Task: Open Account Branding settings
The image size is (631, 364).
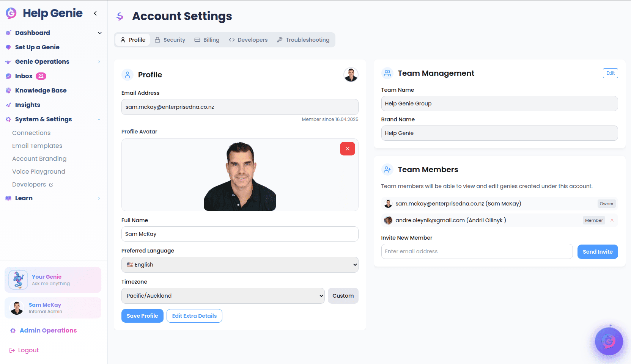Action: click(x=39, y=159)
